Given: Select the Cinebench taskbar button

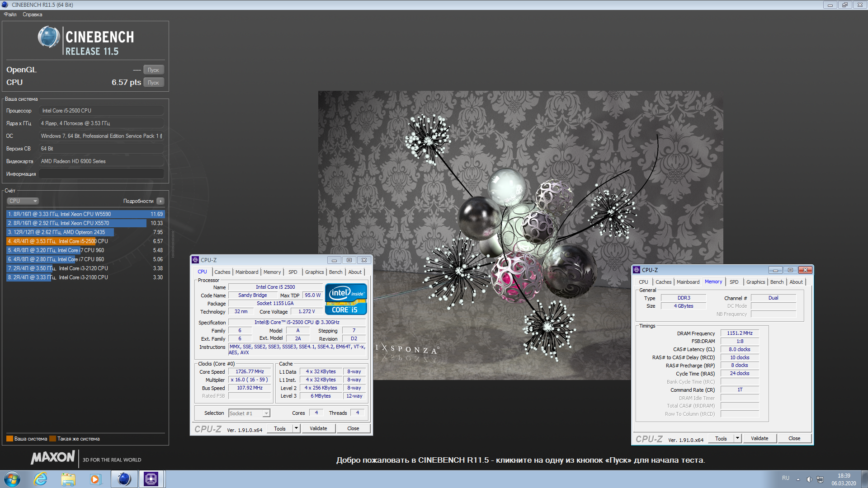Looking at the screenshot, I should click(124, 479).
